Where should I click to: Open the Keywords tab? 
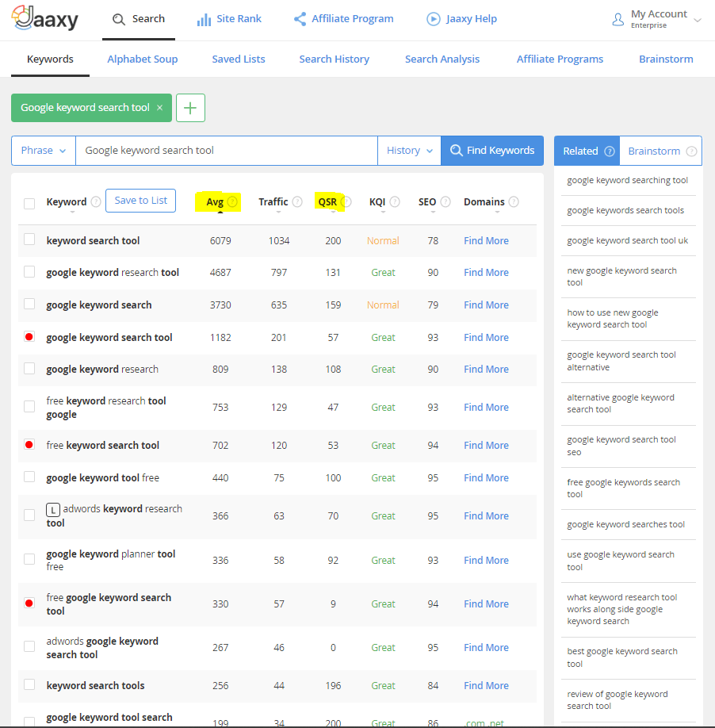(50, 59)
